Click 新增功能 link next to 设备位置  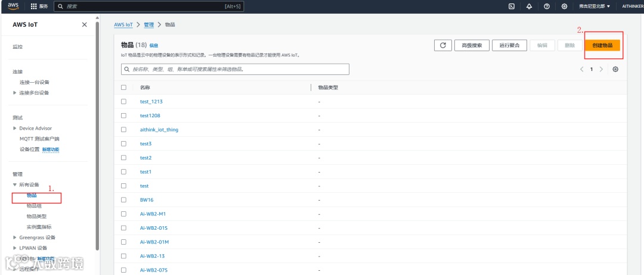51,149
